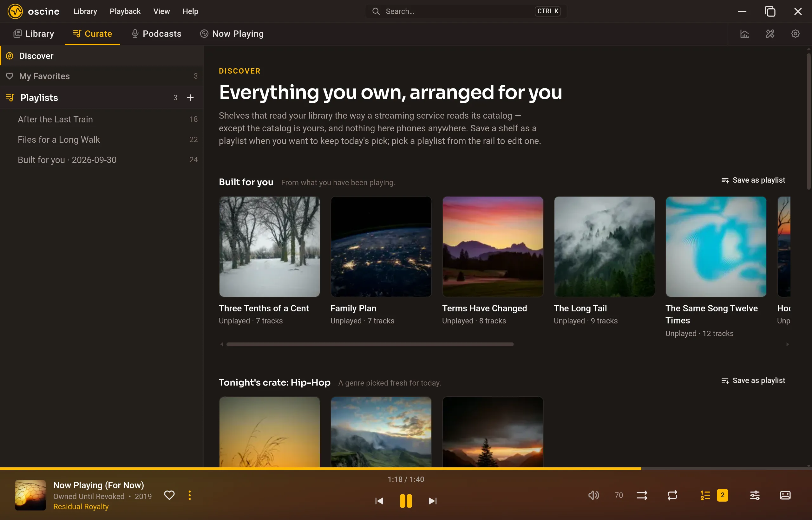Open Files for a Long Walk playlist
This screenshot has height=520, width=812.
tap(102, 140)
